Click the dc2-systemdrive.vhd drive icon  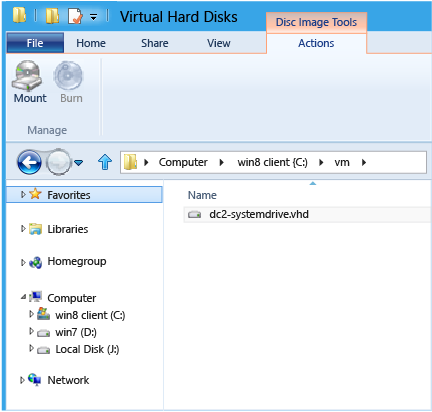tap(194, 215)
